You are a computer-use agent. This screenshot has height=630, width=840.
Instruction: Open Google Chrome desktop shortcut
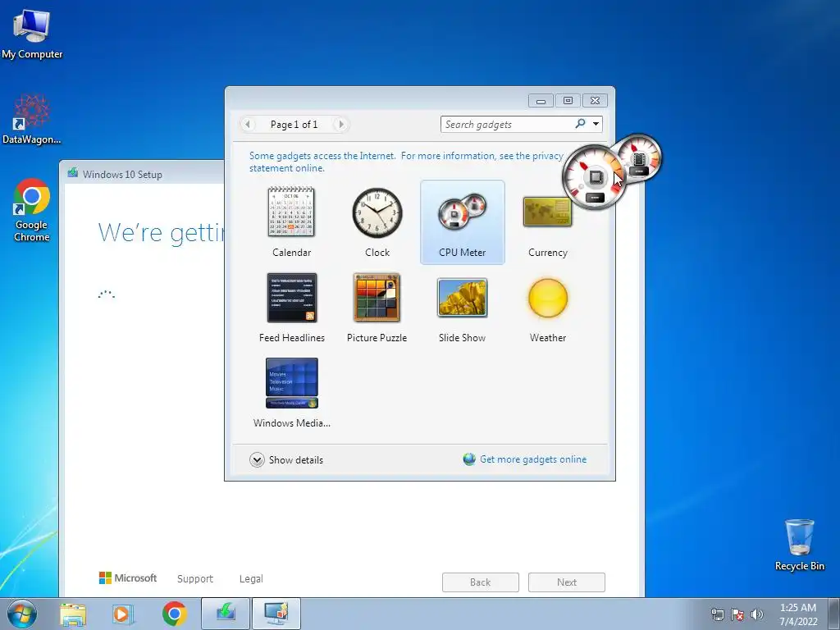pyautogui.click(x=32, y=211)
